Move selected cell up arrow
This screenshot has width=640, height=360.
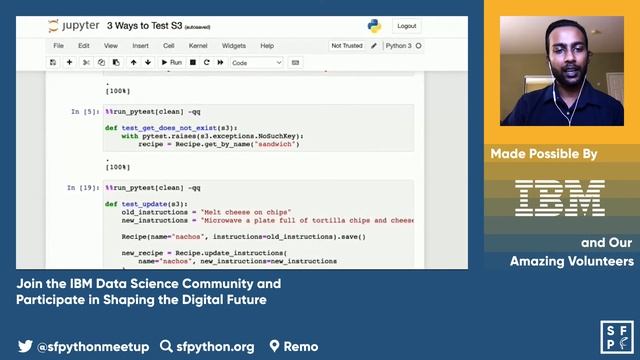click(x=133, y=62)
